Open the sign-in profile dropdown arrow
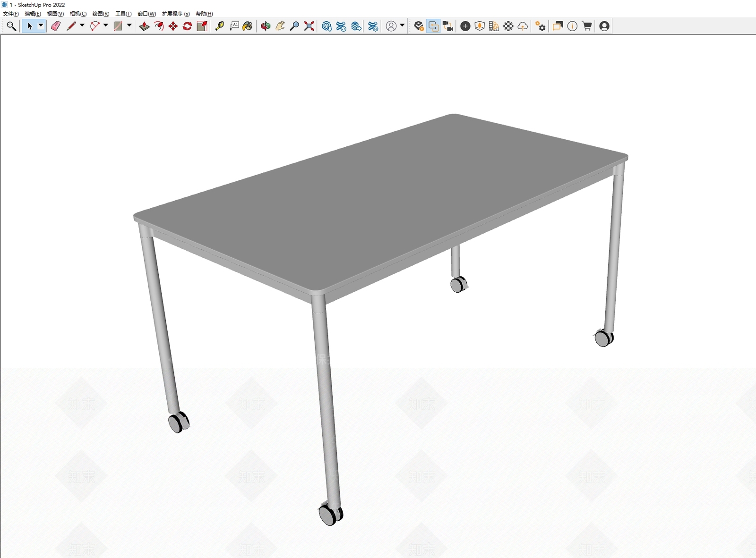756x558 pixels. (x=402, y=25)
